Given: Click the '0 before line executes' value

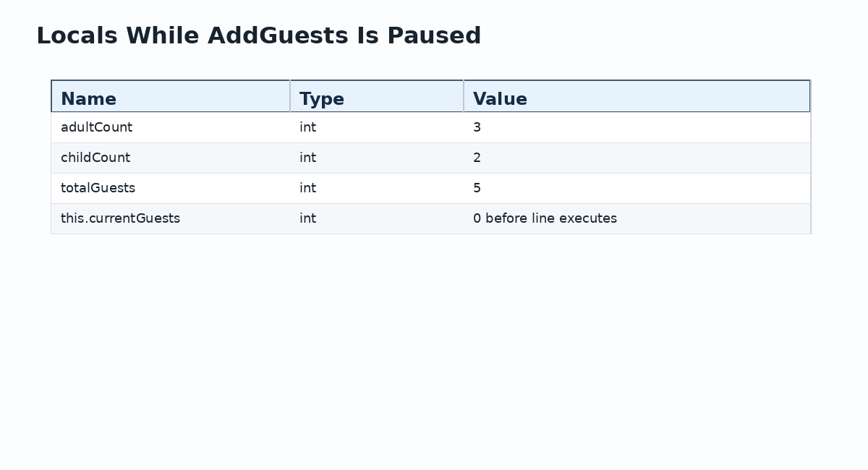Looking at the screenshot, I should 545,218.
